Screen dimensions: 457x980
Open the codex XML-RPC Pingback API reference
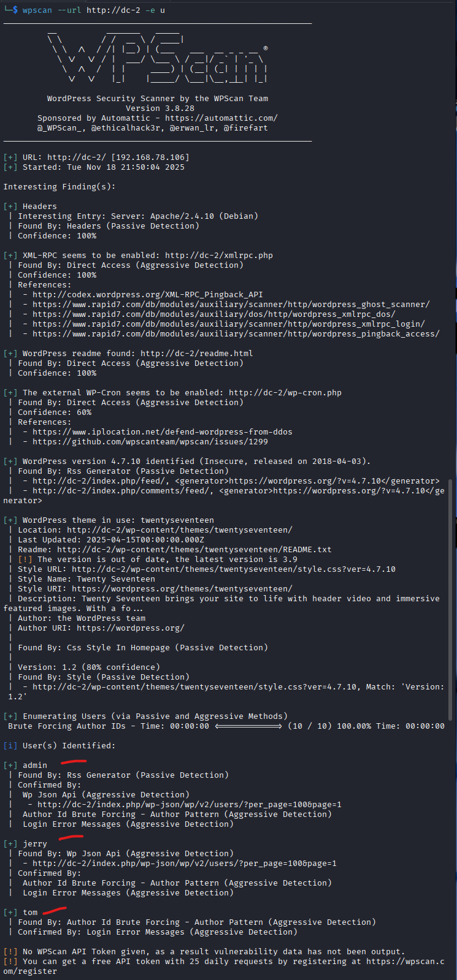coord(148,295)
